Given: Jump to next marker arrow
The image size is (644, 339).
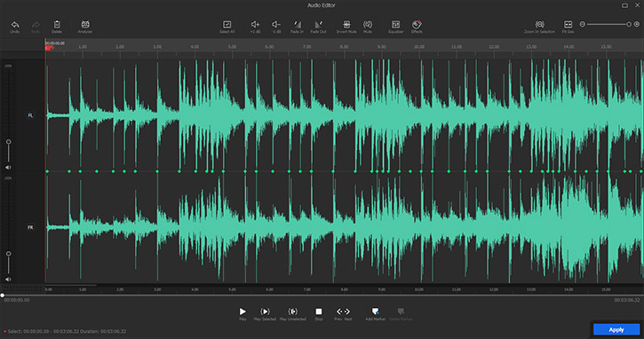Looking at the screenshot, I should (x=347, y=311).
